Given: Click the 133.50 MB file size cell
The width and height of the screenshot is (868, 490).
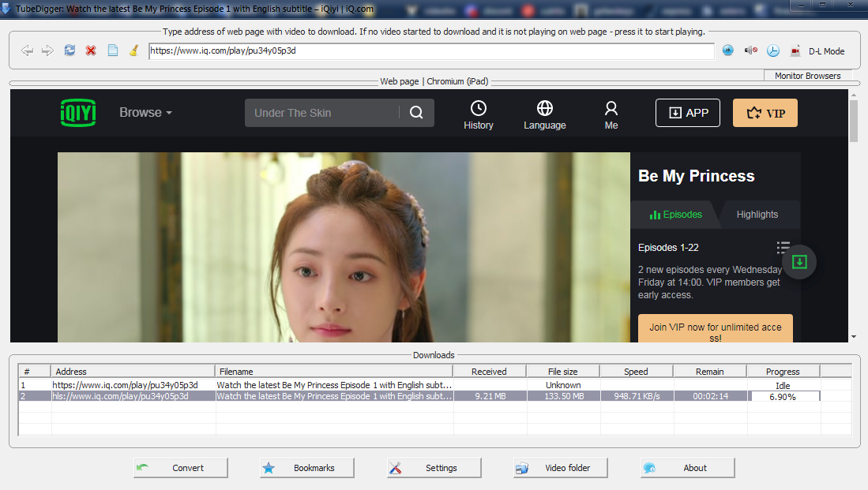Looking at the screenshot, I should 564,396.
